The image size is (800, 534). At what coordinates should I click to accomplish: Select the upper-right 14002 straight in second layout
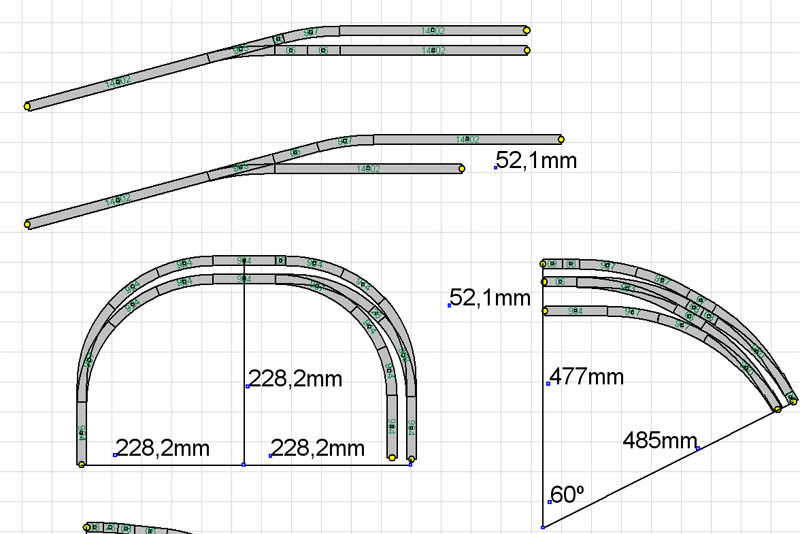pyautogui.click(x=467, y=139)
